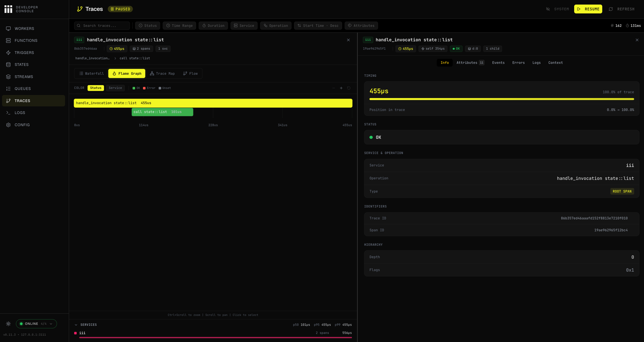
Task: Open the Duration filter
Action: (x=213, y=26)
